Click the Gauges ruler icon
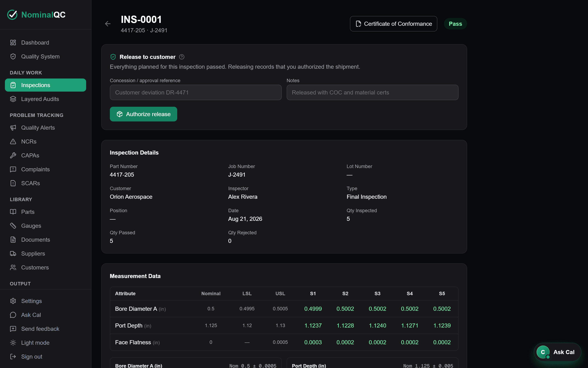 click(13, 226)
